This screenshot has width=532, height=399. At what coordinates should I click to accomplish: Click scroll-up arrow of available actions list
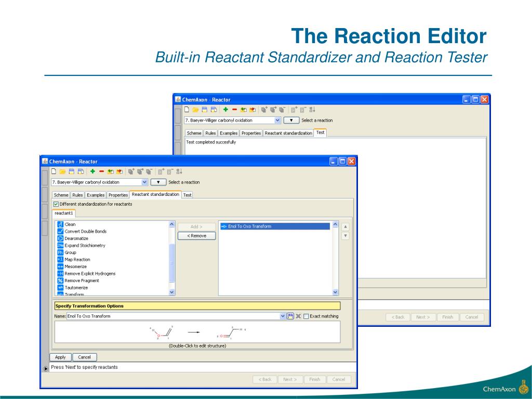[171, 224]
